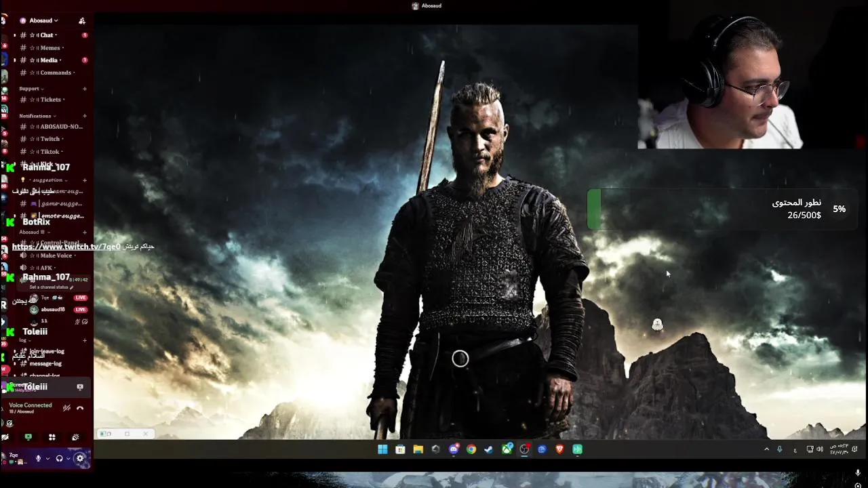Add a channel to Abosaud category
The height and width of the screenshot is (488, 868).
coord(85,232)
